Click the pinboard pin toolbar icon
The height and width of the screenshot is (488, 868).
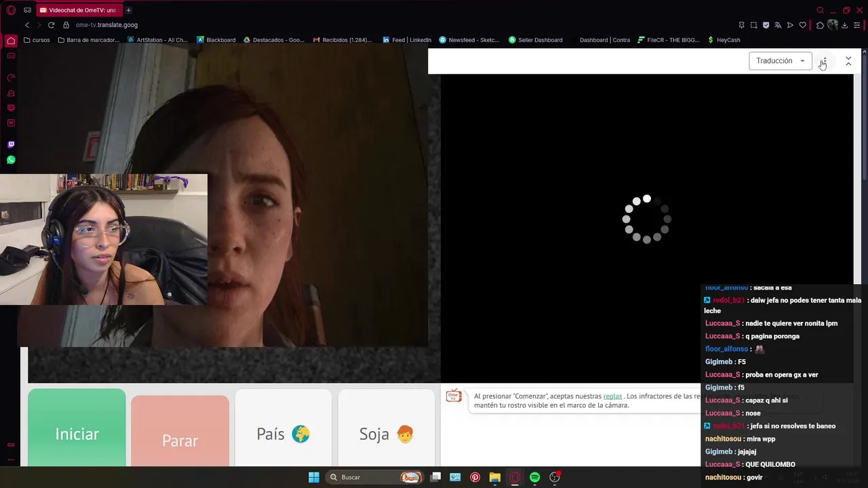pos(741,25)
